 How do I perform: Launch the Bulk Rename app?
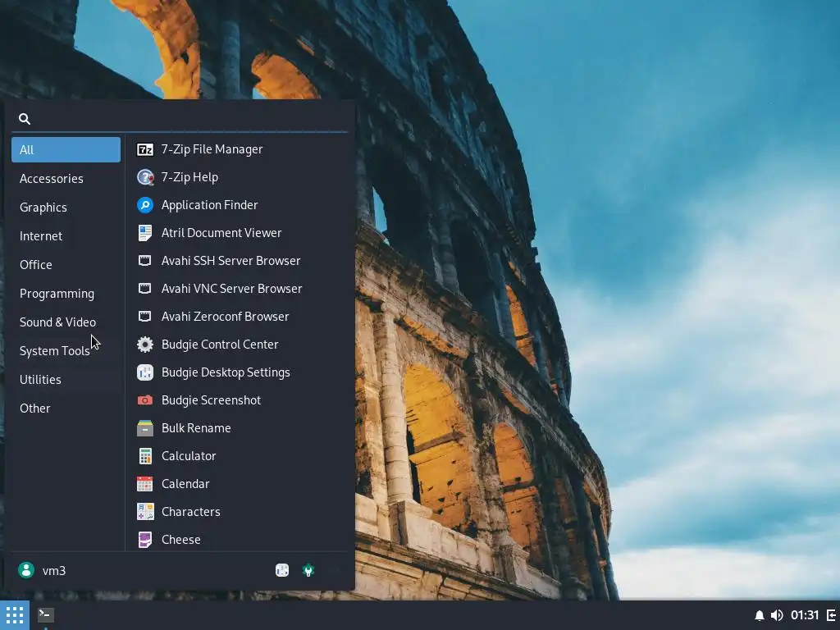coord(238,428)
